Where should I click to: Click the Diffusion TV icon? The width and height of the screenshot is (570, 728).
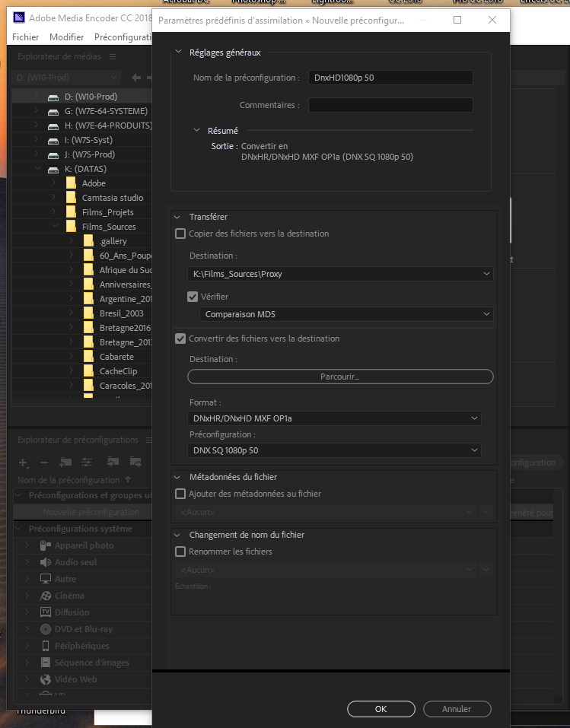pos(46,612)
